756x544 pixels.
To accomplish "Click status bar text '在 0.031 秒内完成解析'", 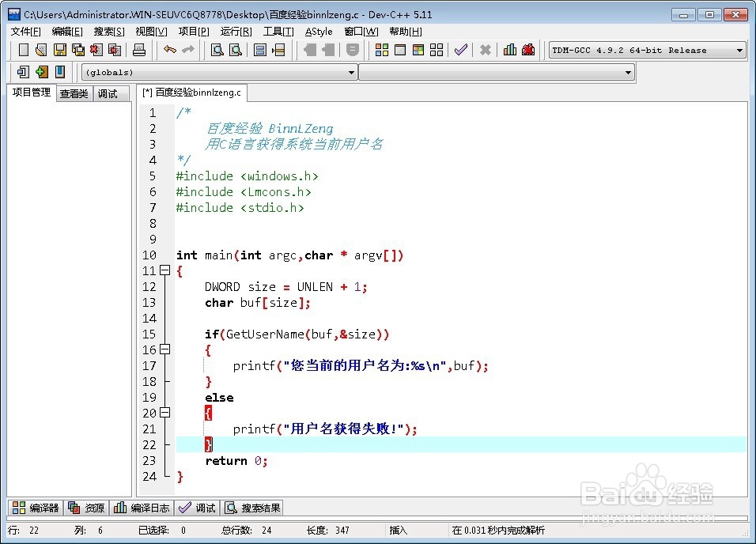I will point(498,531).
